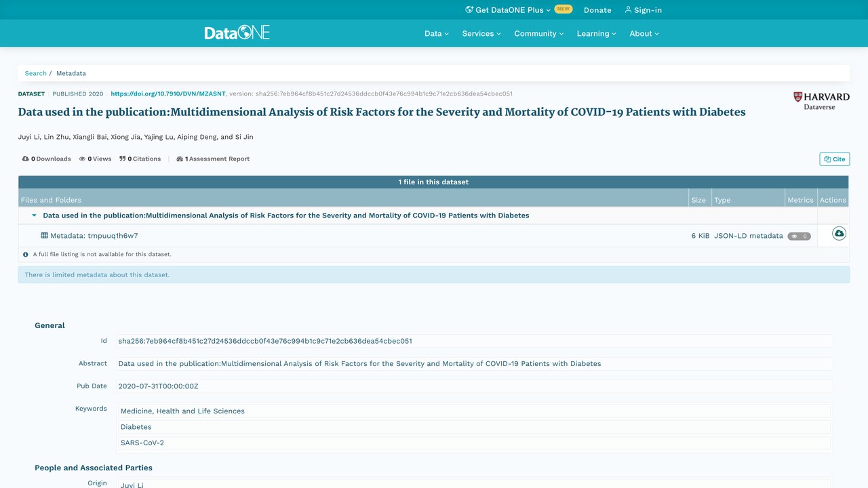Screen dimensions: 868x488
Task: Click the Metadata breadcrumb item
Action: click(71, 73)
